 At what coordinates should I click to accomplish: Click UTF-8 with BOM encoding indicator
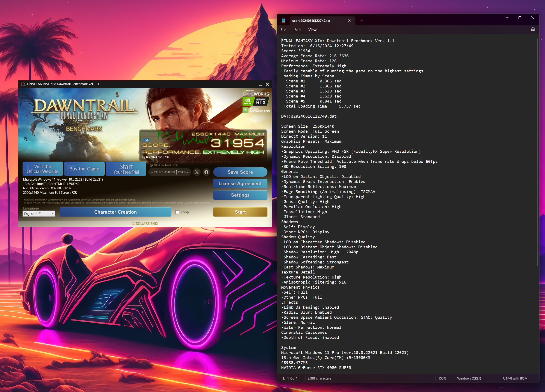[x=515, y=378]
